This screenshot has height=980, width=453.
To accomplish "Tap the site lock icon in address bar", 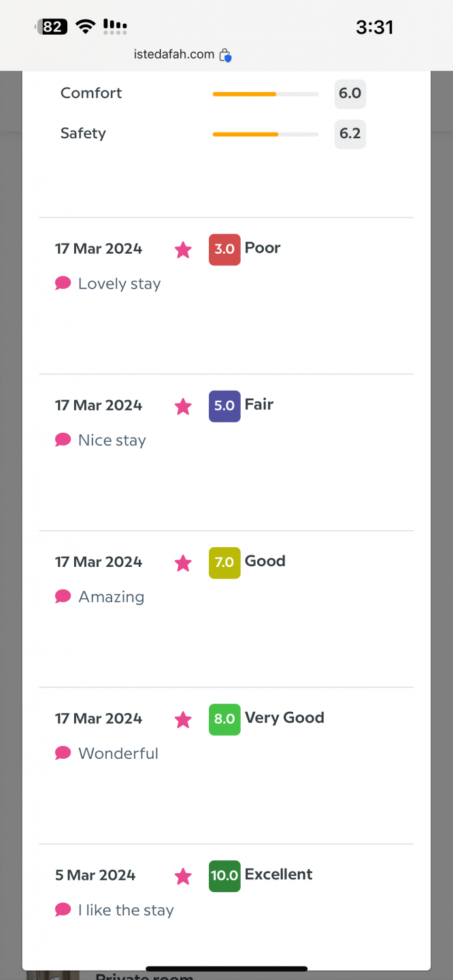I will (x=225, y=56).
